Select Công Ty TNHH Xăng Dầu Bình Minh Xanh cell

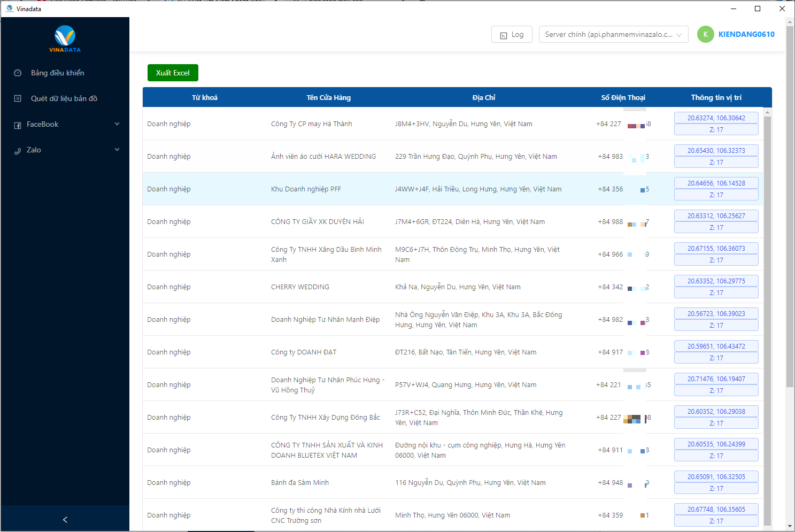pyautogui.click(x=326, y=254)
